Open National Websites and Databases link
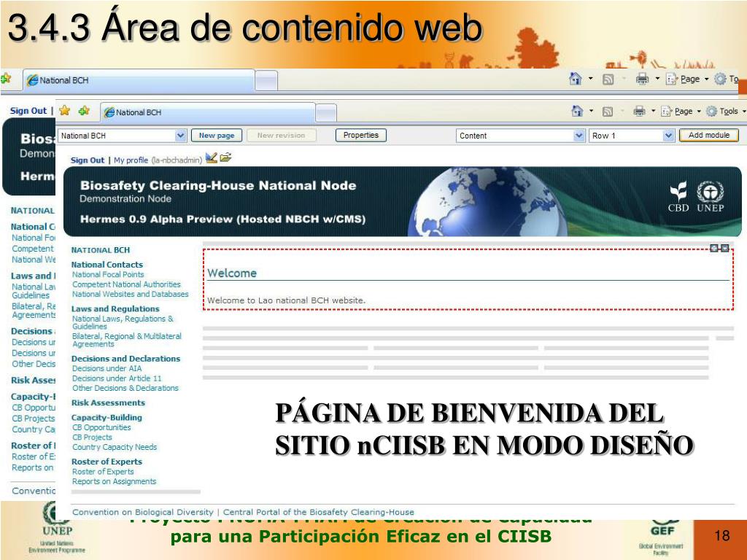The width and height of the screenshot is (747, 560). [130, 295]
